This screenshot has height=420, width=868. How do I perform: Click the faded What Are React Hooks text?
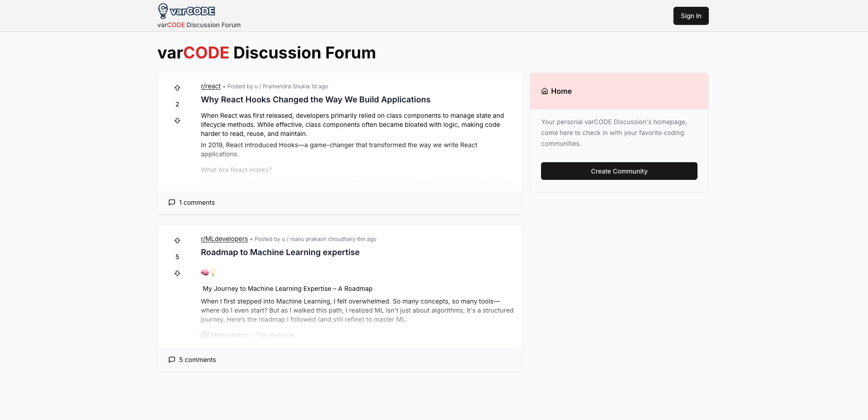[x=236, y=170]
